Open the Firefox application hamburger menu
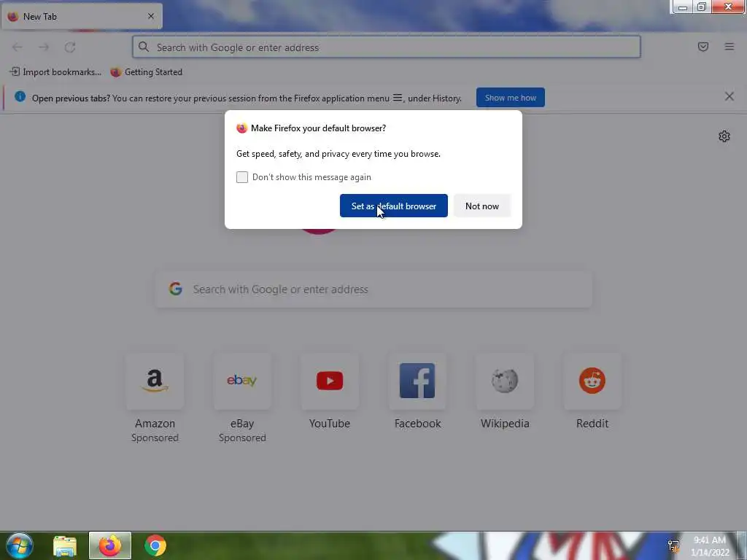 coord(729,47)
